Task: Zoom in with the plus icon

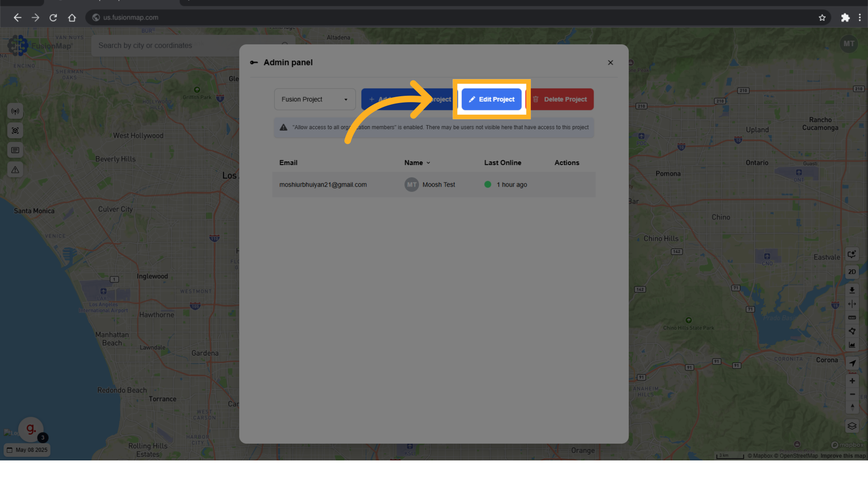Action: (852, 381)
